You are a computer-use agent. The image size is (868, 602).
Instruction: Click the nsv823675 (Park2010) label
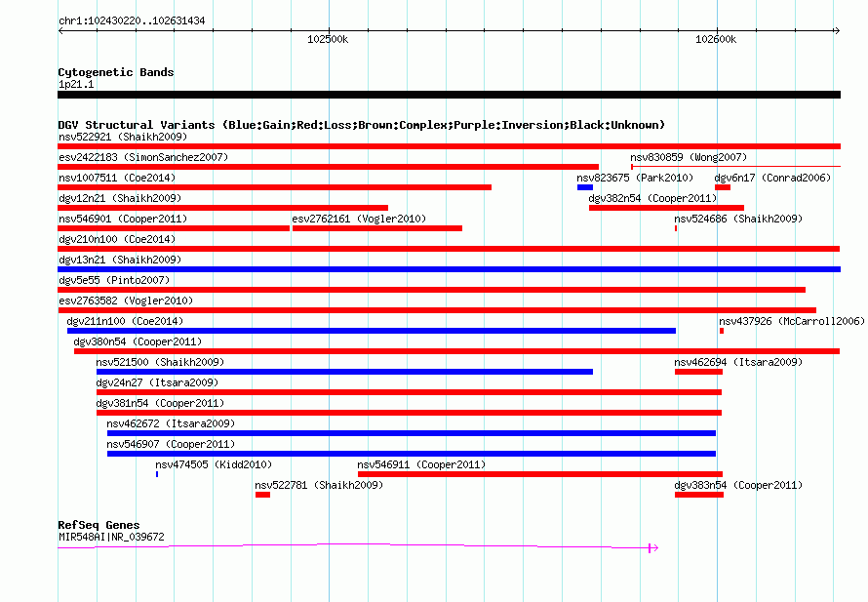point(635,178)
